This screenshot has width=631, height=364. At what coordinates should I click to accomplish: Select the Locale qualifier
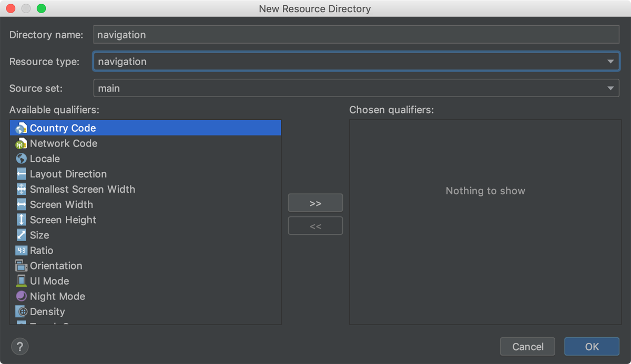pos(146,159)
